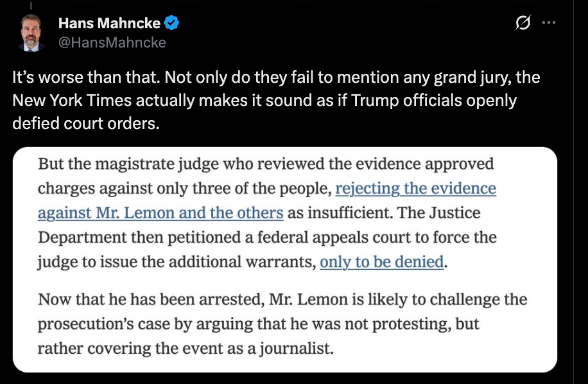Open the Grok explain-post icon

coord(523,24)
